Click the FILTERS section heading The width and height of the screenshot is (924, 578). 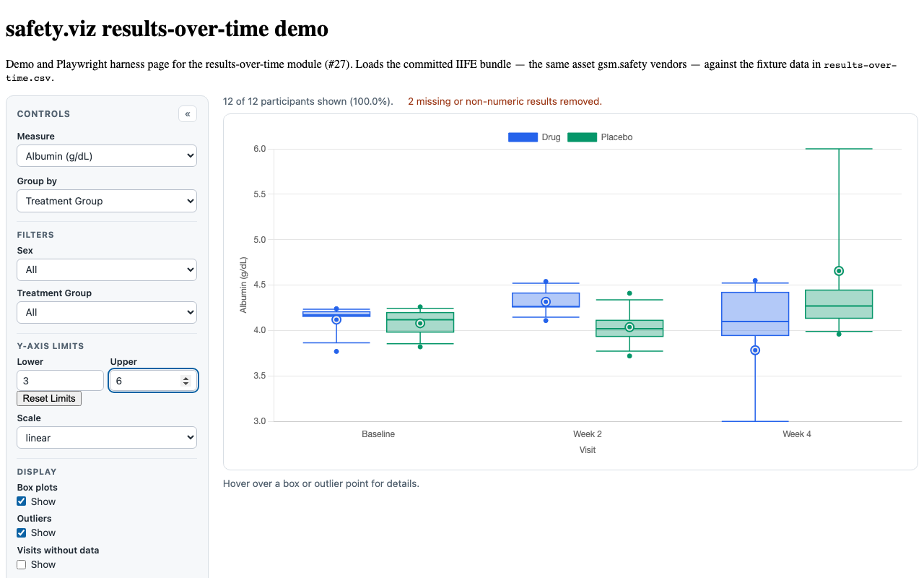[x=35, y=235]
